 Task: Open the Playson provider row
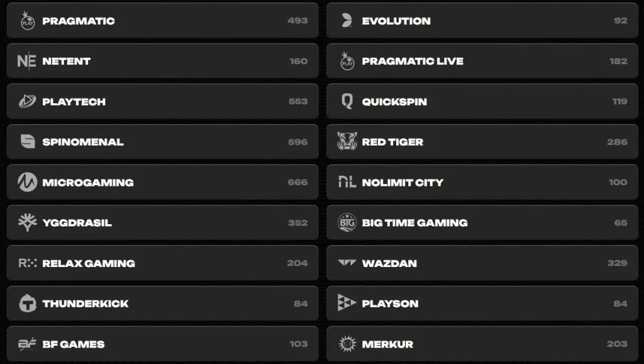[482, 304]
